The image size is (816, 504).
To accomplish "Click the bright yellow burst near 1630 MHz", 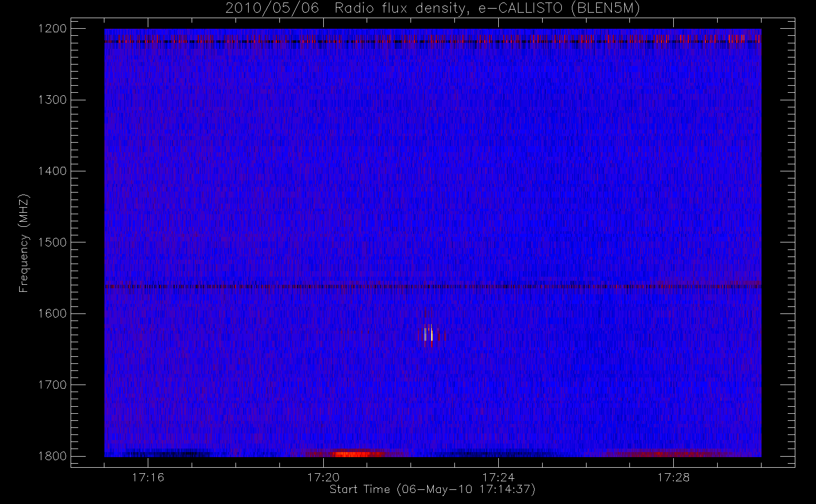I will pyautogui.click(x=429, y=335).
